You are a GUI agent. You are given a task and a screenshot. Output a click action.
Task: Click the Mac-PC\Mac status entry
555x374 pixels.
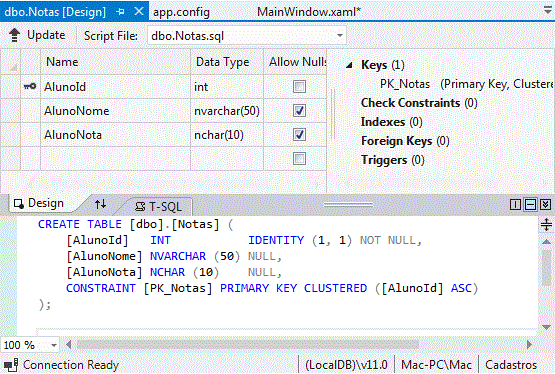(x=436, y=365)
